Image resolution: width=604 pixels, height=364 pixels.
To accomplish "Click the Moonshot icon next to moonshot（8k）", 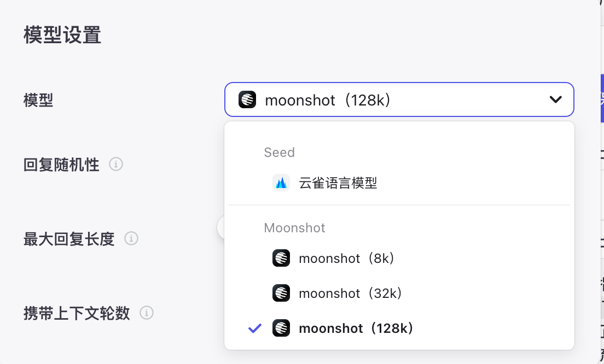I will click(x=281, y=258).
